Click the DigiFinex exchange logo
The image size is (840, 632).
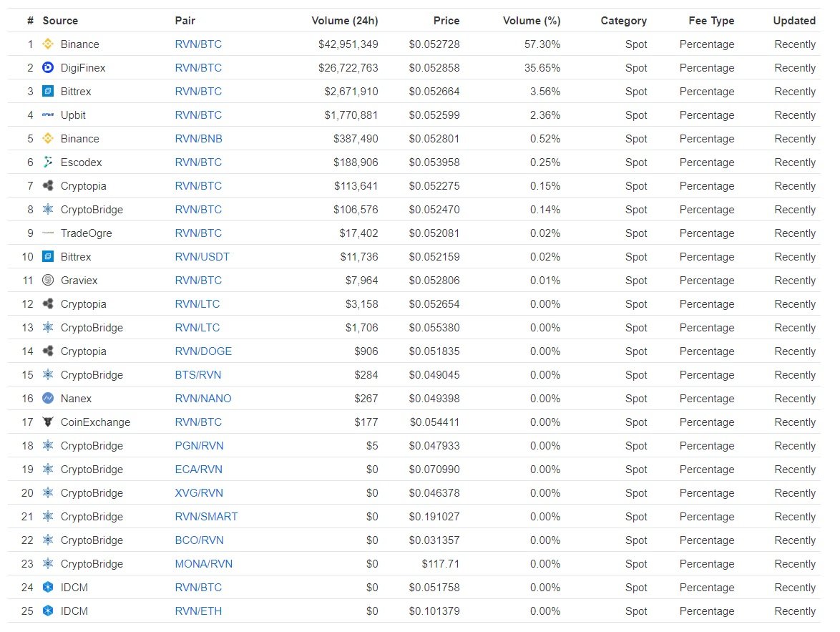click(48, 68)
